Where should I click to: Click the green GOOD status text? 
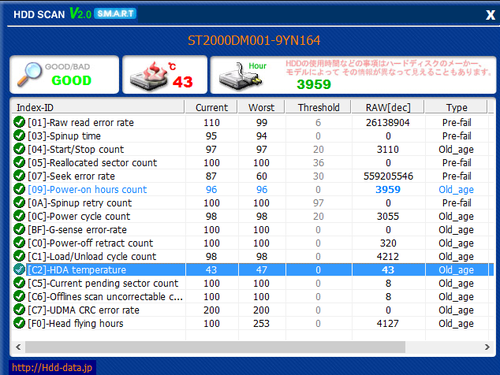71,80
